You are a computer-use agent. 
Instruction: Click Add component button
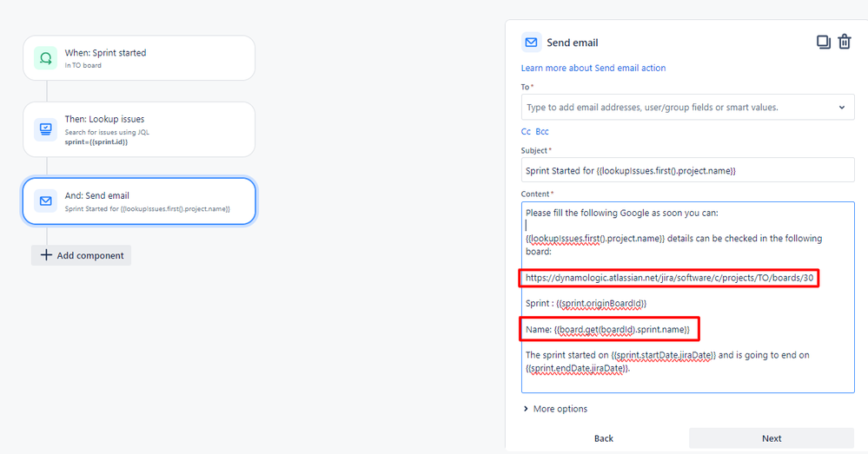click(82, 255)
